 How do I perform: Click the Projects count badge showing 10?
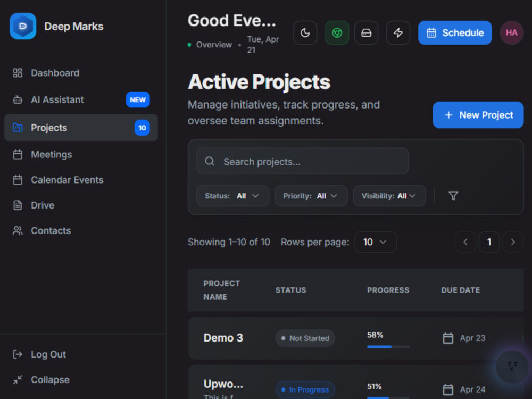[x=142, y=128]
